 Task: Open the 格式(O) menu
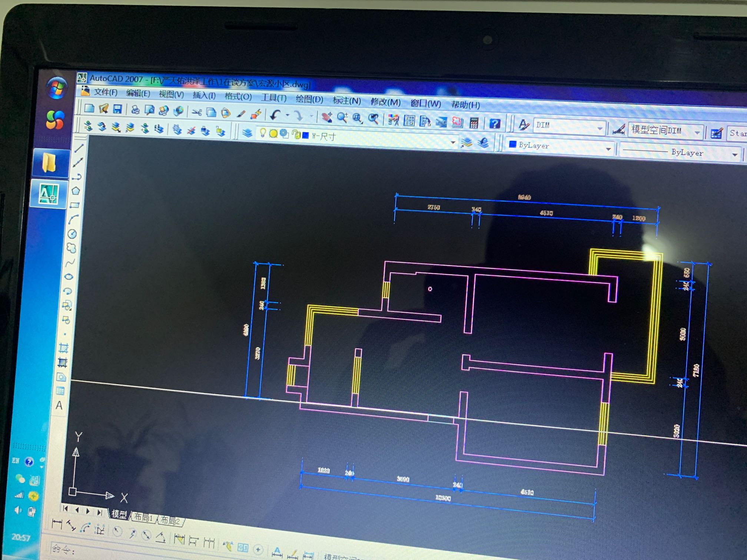238,96
